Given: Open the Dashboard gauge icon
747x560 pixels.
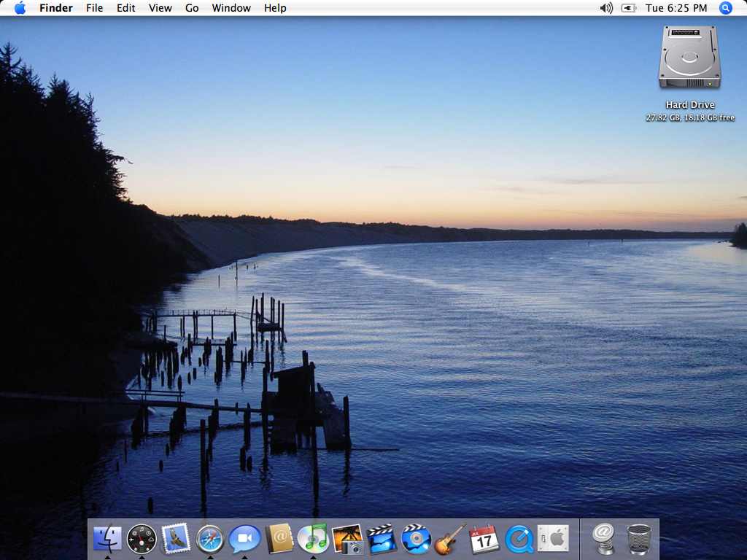Looking at the screenshot, I should tap(142, 540).
